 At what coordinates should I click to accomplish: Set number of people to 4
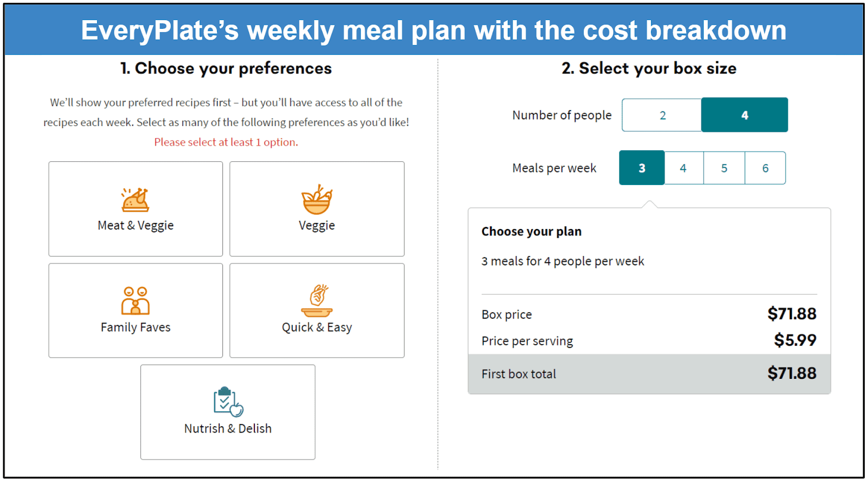pyautogui.click(x=744, y=115)
